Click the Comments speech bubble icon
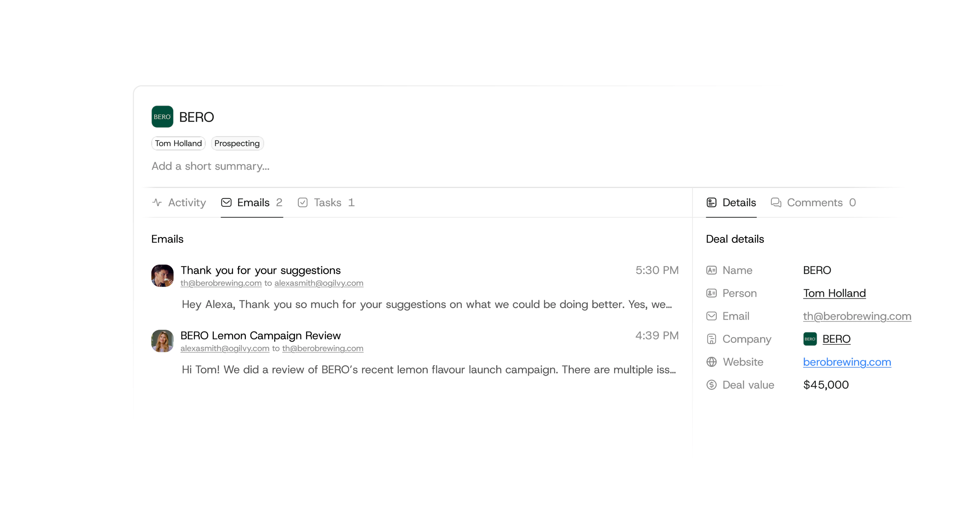The height and width of the screenshot is (523, 980). (x=776, y=202)
